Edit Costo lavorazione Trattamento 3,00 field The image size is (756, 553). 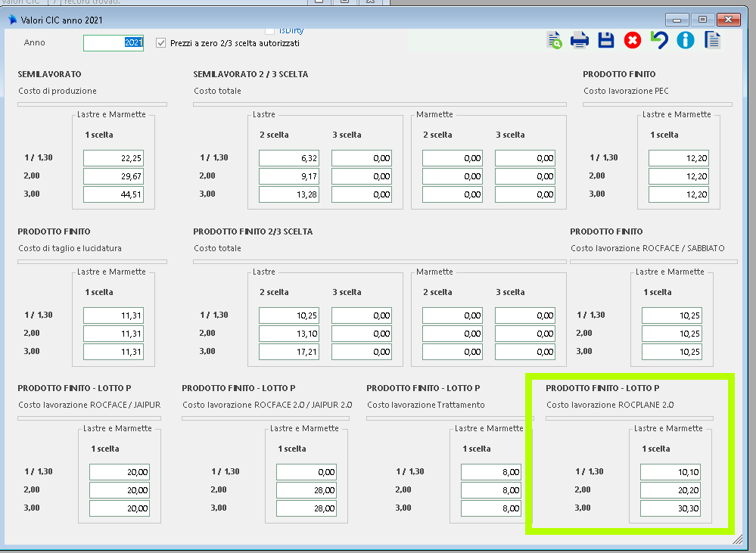click(491, 508)
